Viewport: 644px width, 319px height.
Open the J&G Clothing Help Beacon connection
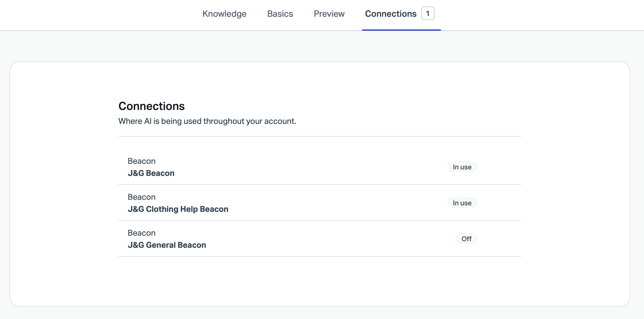178,209
